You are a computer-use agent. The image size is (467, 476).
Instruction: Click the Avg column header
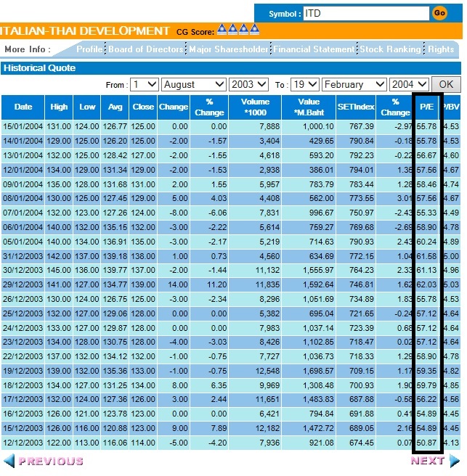point(115,107)
